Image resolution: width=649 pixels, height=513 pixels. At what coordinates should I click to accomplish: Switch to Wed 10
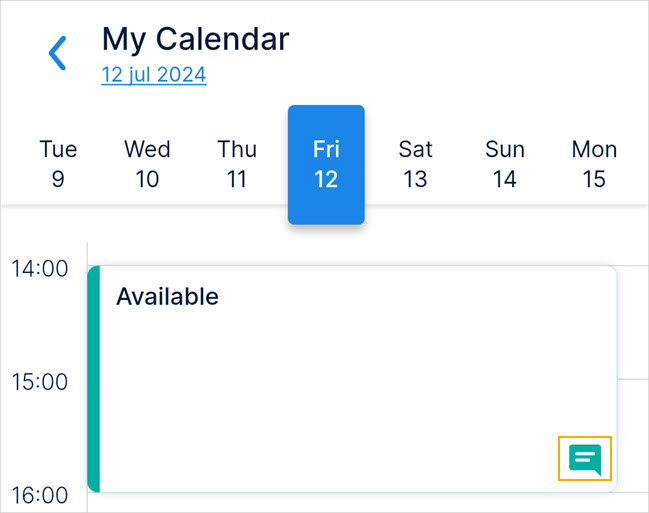(147, 164)
